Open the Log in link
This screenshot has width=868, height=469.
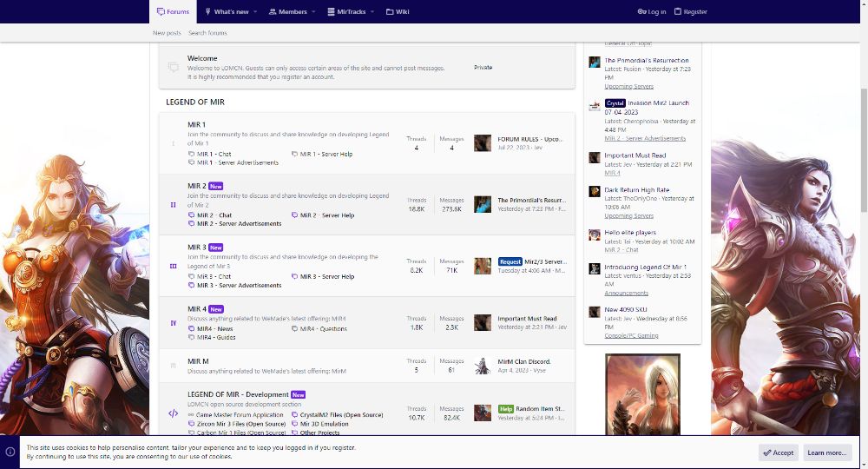(x=652, y=12)
